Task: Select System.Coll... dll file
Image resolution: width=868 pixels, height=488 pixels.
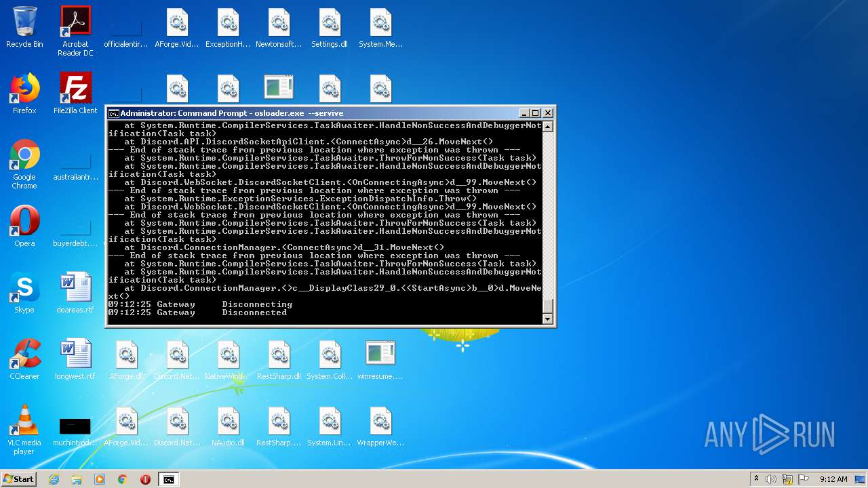Action: coord(330,360)
